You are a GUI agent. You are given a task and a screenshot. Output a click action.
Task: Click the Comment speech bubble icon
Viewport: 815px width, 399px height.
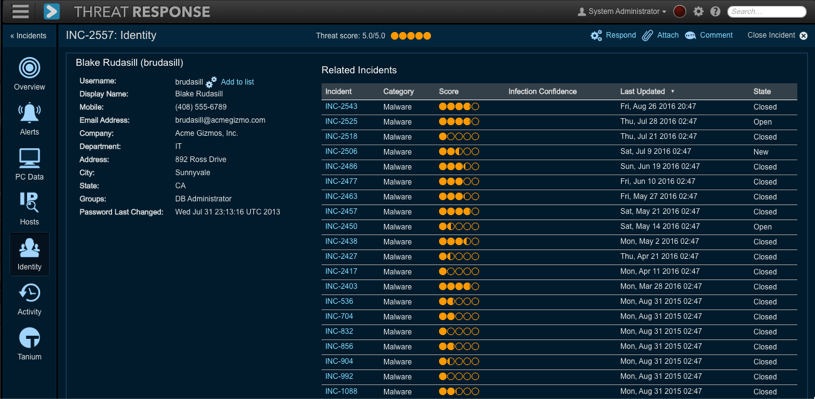pos(690,35)
